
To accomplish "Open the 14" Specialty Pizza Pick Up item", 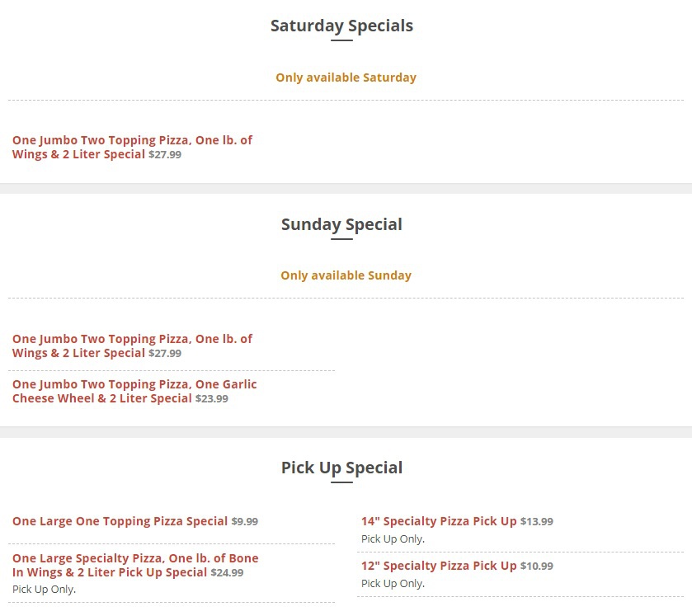I will pos(439,521).
